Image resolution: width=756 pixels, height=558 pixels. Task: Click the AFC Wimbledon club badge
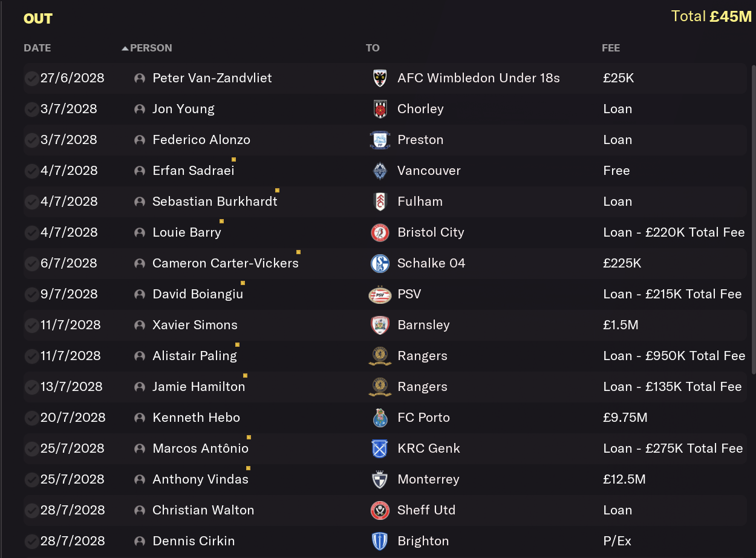pos(380,78)
